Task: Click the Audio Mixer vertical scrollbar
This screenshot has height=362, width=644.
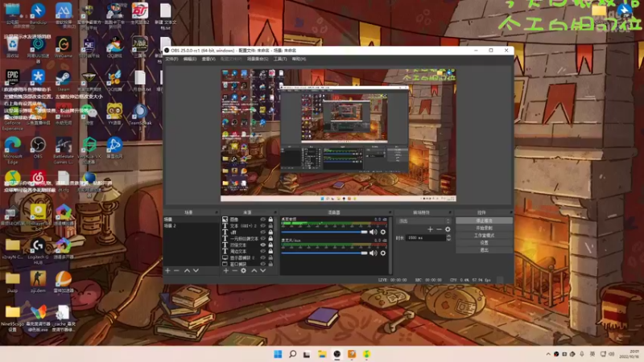Action: pos(390,245)
